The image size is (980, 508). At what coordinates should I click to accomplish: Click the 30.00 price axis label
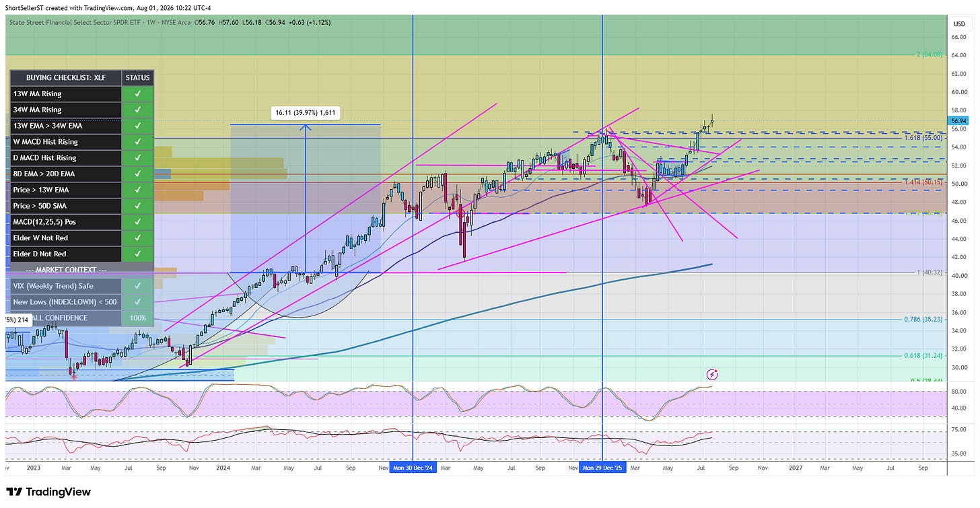958,367
